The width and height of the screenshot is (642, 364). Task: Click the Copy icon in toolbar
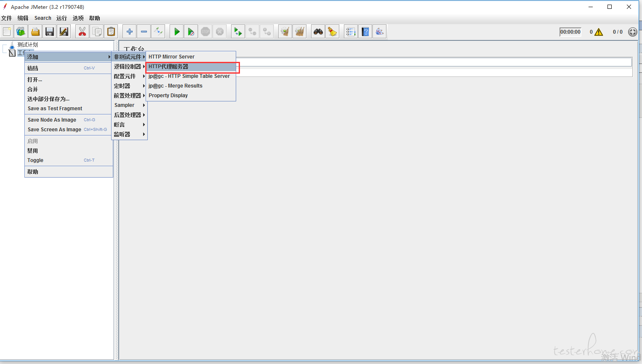97,32
